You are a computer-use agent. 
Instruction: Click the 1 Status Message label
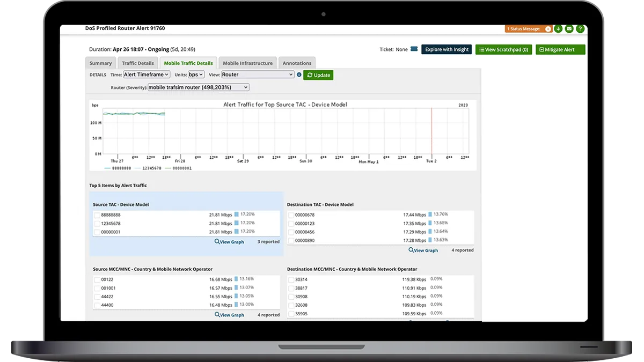(x=525, y=29)
